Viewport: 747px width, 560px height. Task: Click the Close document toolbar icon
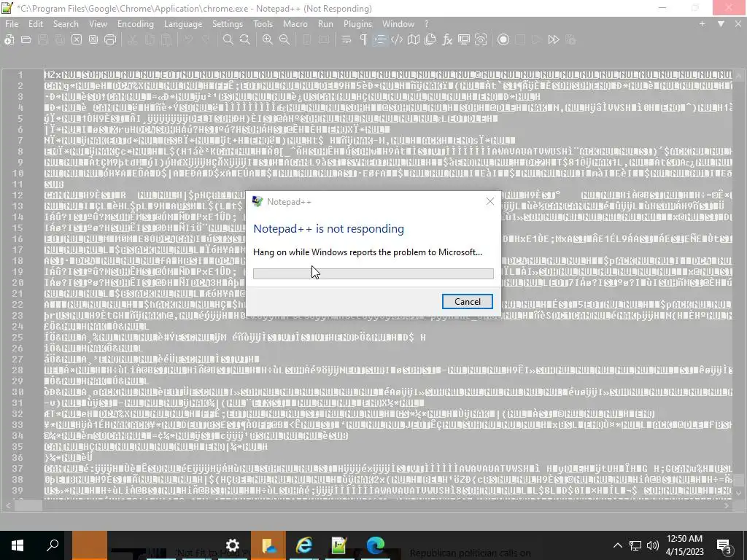coord(76,40)
